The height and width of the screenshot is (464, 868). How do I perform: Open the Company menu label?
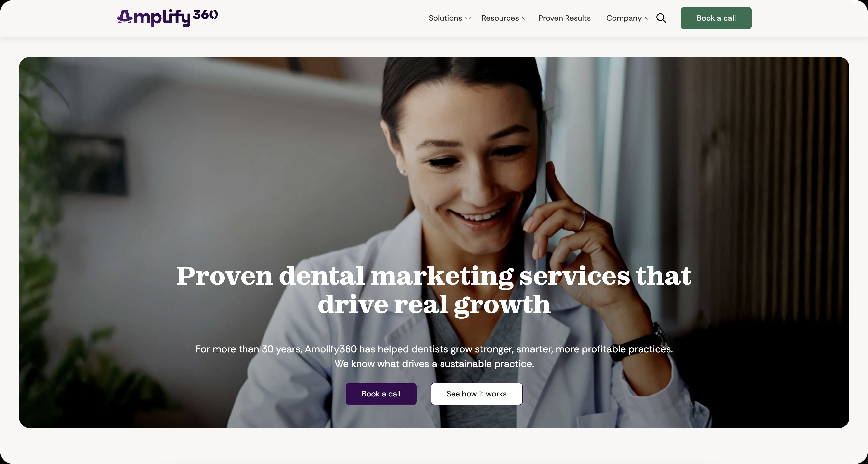[x=624, y=18]
